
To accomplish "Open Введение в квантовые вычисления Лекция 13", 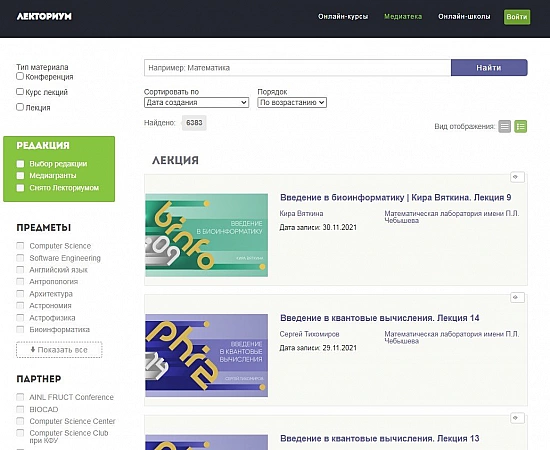I will (380, 438).
